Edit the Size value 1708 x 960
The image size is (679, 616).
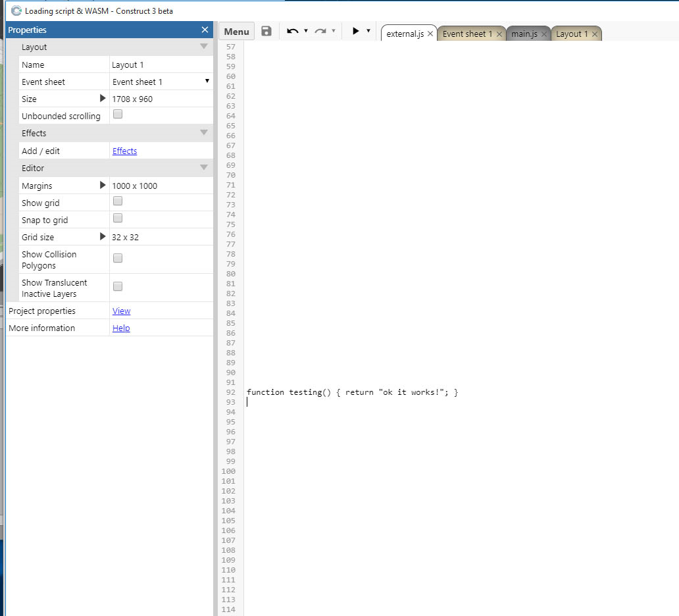[x=161, y=99]
